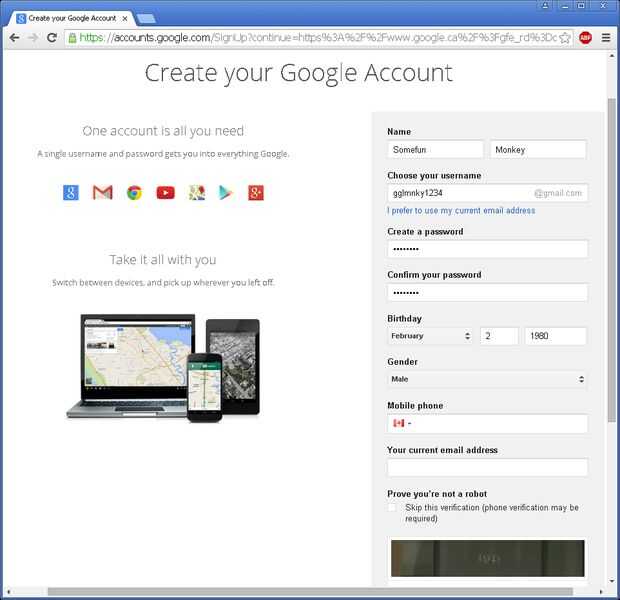
Task: Click the blue Google Search icon
Action: (71, 193)
